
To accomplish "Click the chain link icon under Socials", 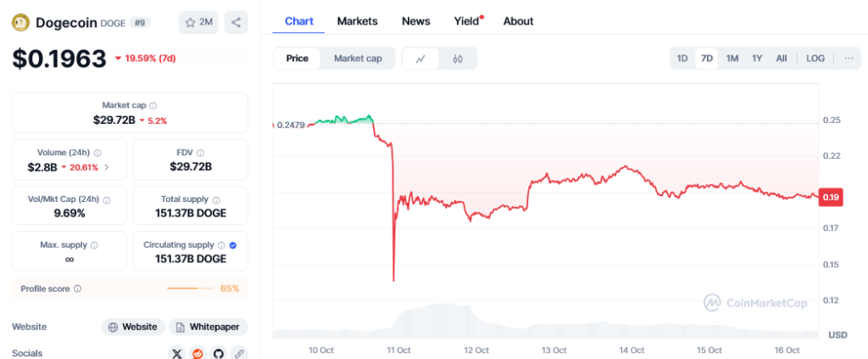I will tap(239, 353).
